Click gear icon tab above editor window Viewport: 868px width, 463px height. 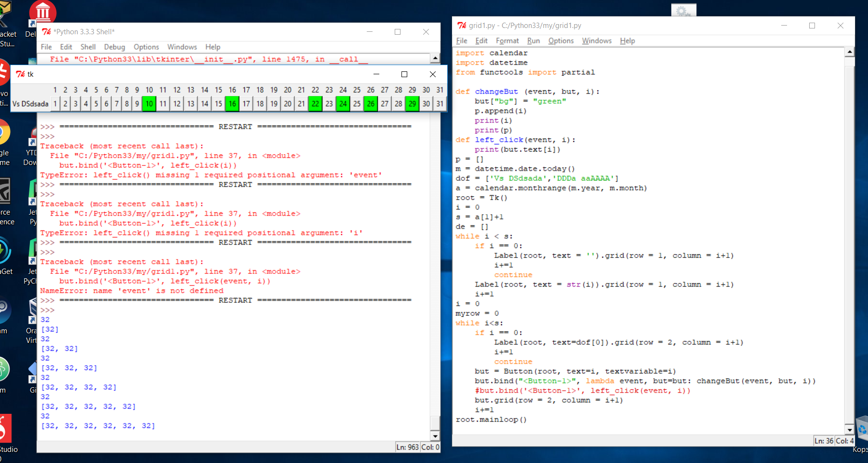tap(683, 10)
